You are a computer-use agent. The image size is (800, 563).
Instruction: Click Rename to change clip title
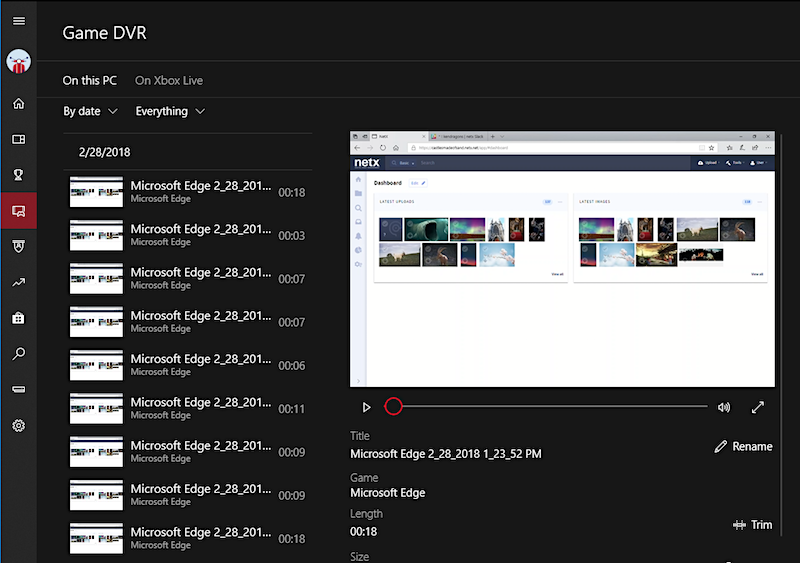point(743,447)
